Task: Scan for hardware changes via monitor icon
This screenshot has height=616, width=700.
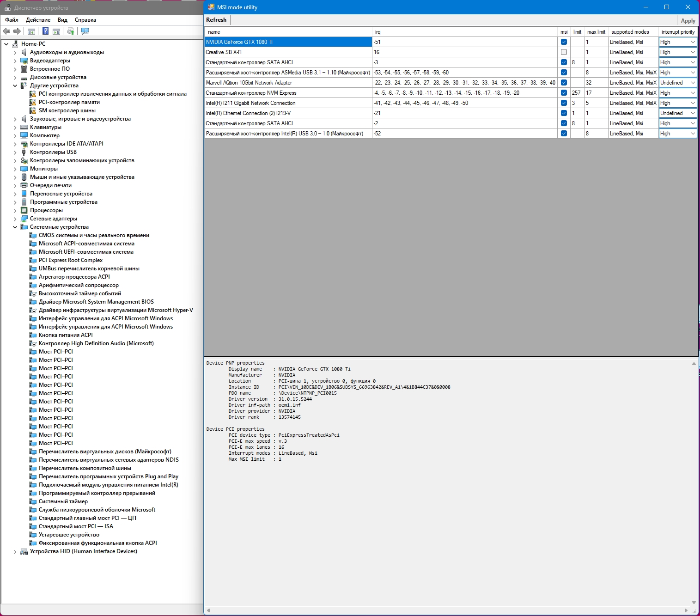Action: (x=85, y=31)
